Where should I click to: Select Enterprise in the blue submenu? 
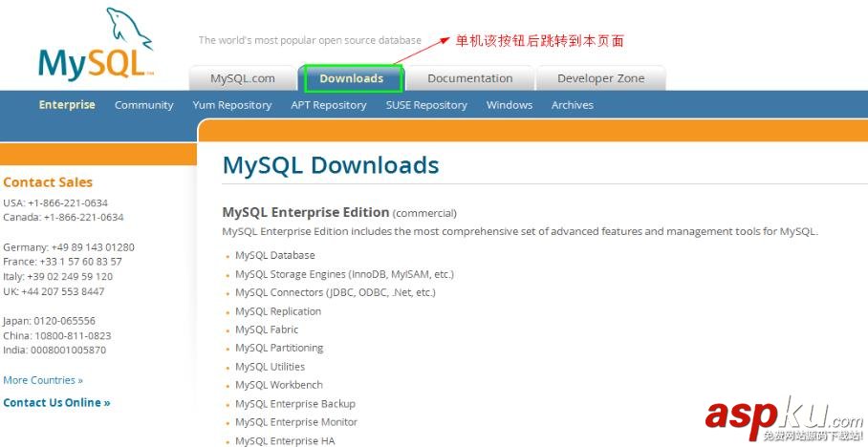click(67, 104)
